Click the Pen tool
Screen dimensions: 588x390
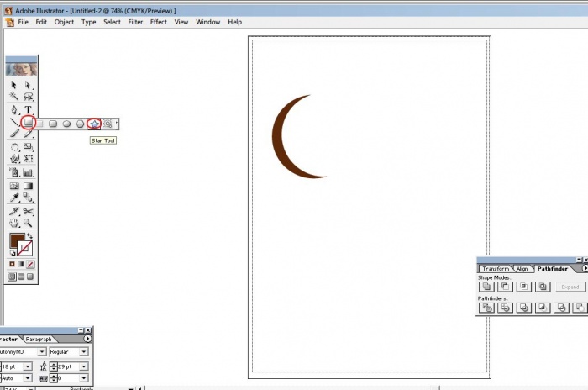point(14,110)
